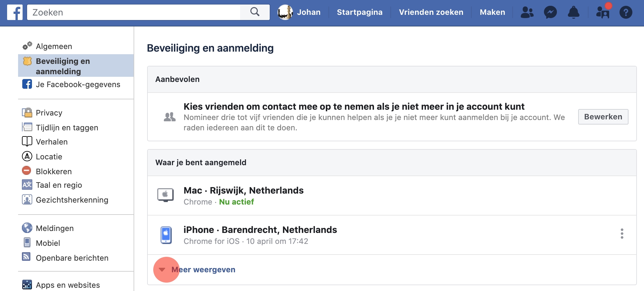Screen dimensions: 644x291
Task: Select Blokkeren in the sidebar
Action: point(54,172)
